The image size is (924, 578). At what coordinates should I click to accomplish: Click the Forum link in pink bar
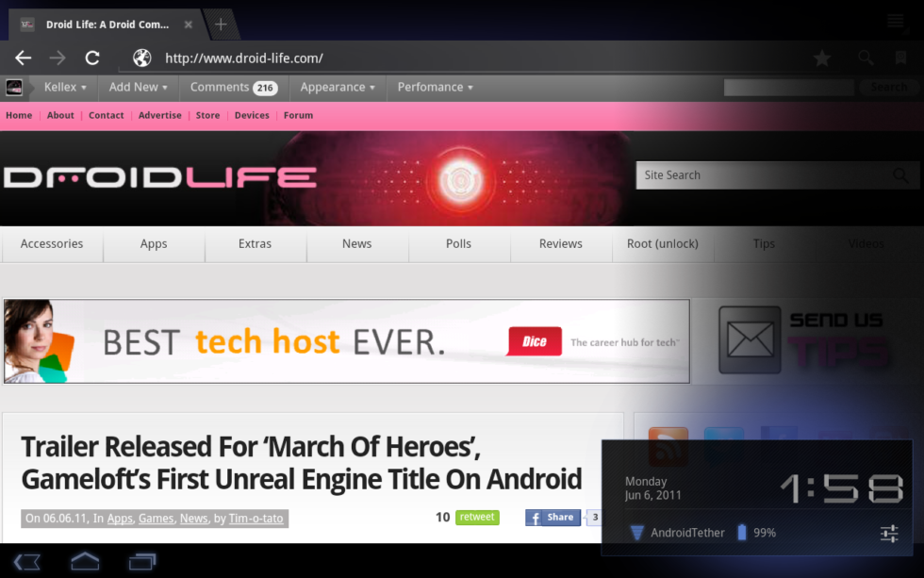(x=298, y=115)
